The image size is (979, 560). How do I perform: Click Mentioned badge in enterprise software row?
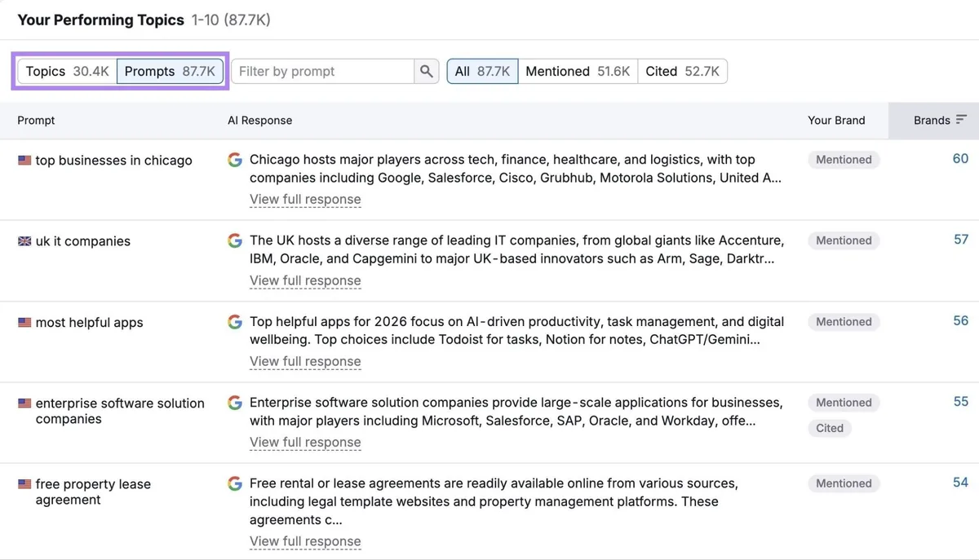[x=844, y=403]
